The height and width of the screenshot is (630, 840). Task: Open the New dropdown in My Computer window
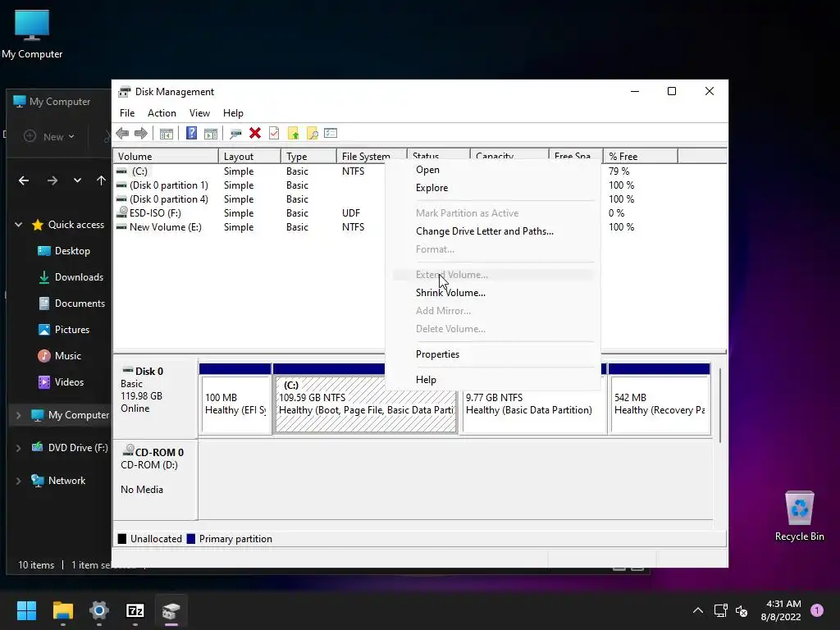tap(49, 137)
